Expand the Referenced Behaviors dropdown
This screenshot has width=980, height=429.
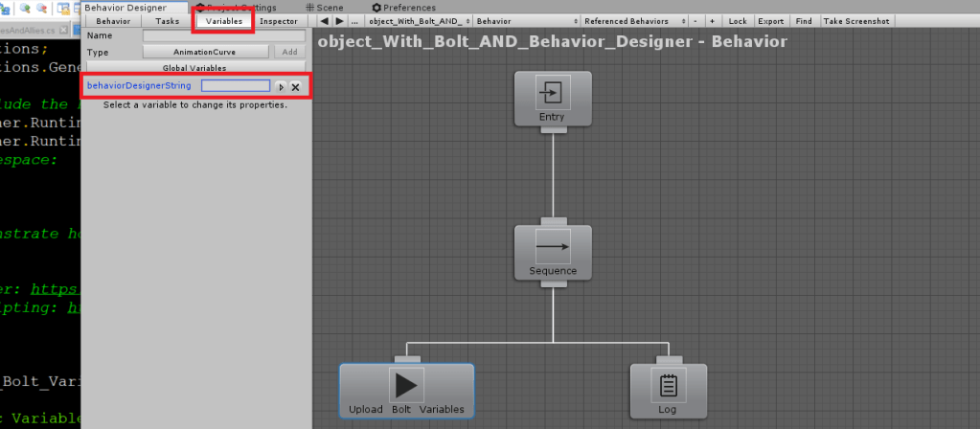[x=635, y=21]
